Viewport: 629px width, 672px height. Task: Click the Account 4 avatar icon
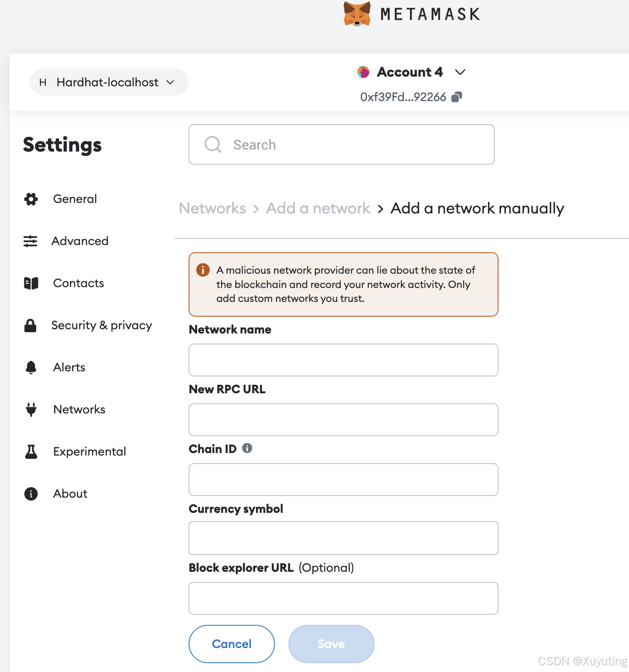click(363, 72)
